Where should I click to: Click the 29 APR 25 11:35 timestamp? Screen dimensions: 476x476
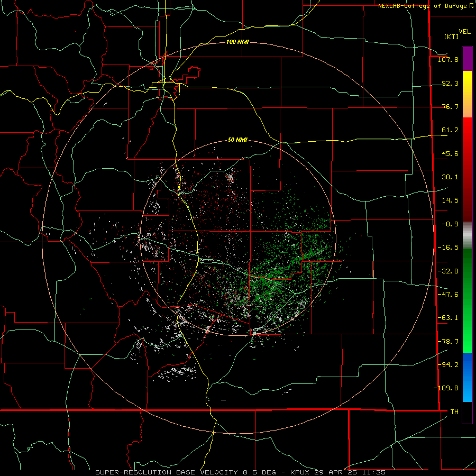point(350,472)
